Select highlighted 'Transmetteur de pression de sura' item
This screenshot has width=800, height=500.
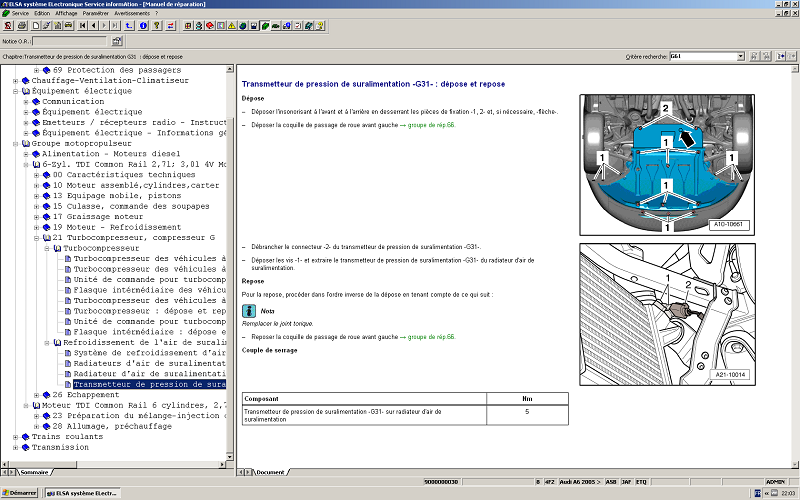(x=149, y=385)
